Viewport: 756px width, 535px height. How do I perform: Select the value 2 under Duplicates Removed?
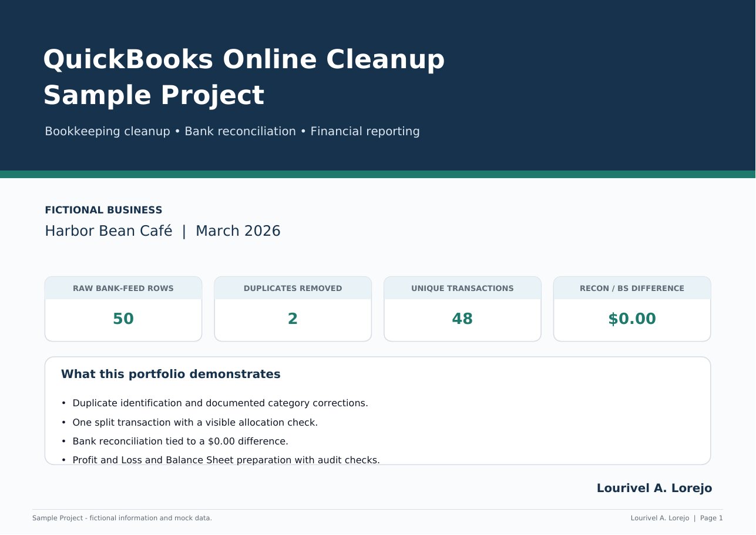click(x=293, y=319)
